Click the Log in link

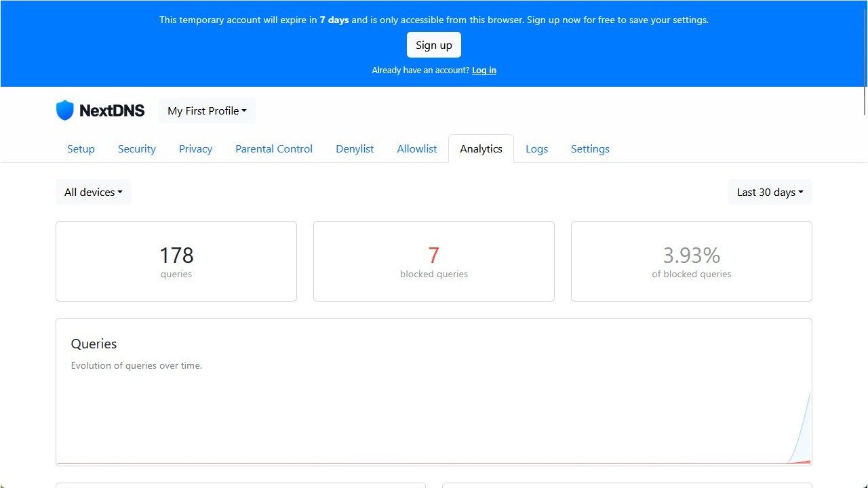(x=484, y=70)
